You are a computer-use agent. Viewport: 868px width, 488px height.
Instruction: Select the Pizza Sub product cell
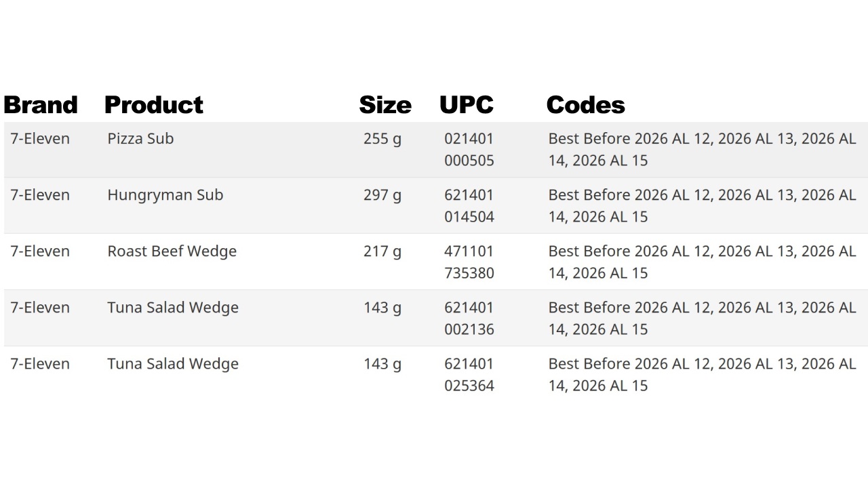click(x=140, y=138)
